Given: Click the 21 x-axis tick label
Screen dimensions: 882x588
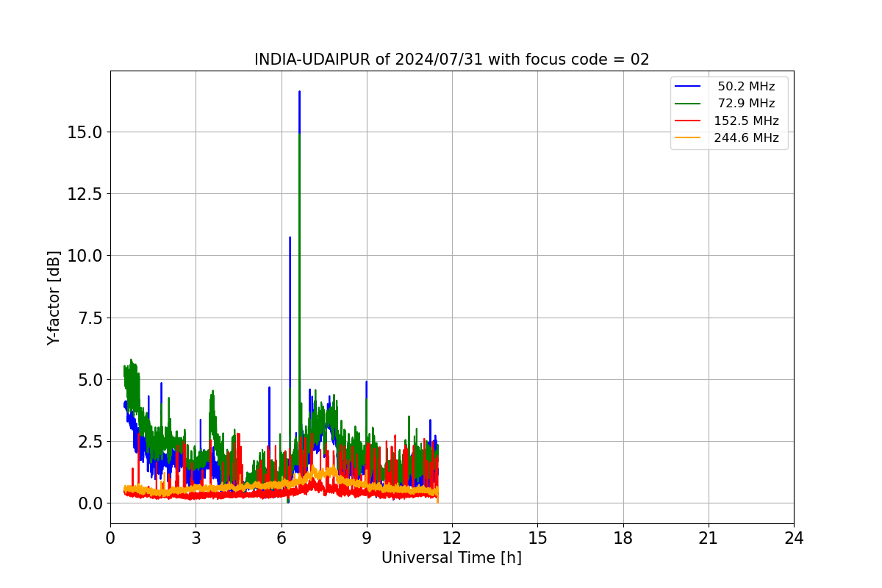Looking at the screenshot, I should [x=709, y=538].
